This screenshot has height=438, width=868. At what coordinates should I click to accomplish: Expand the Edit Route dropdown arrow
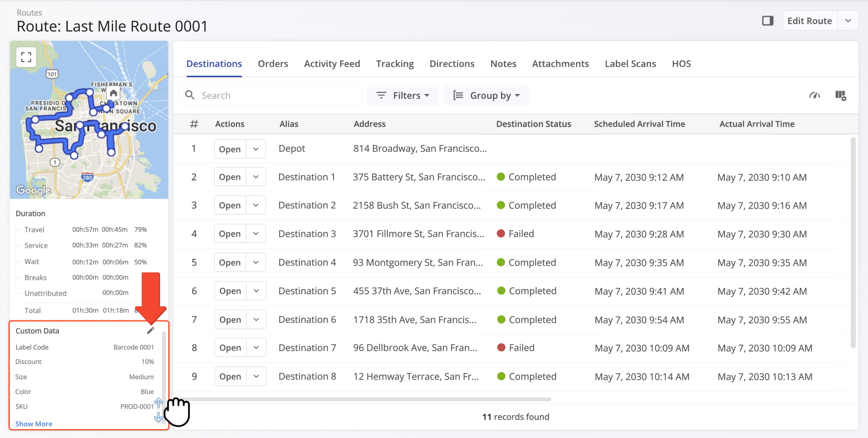click(x=848, y=21)
